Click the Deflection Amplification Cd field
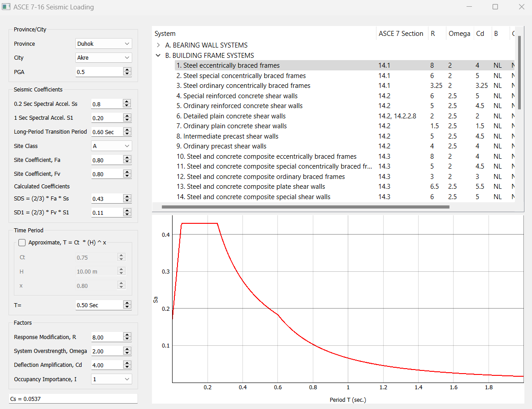The image size is (532, 409). pos(107,365)
